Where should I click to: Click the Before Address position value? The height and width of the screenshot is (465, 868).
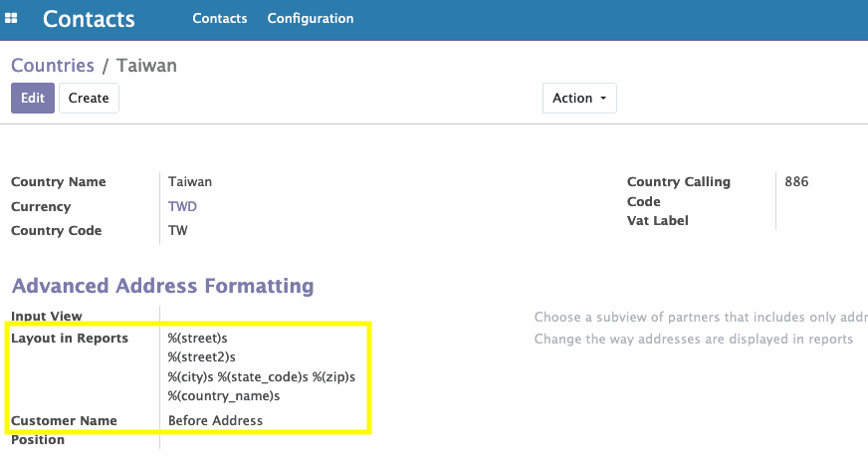tap(215, 421)
